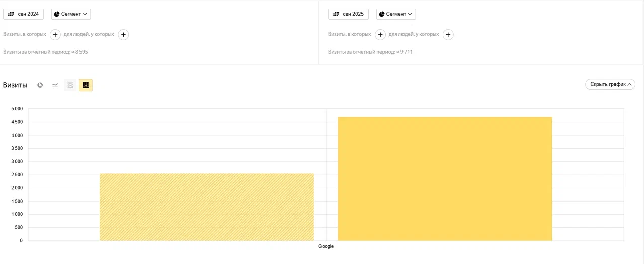Add visit condition for сен 2025 segment
644x264 pixels.
(x=380, y=35)
